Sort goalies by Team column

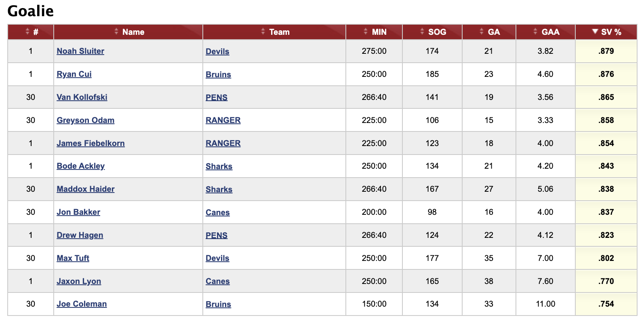274,32
